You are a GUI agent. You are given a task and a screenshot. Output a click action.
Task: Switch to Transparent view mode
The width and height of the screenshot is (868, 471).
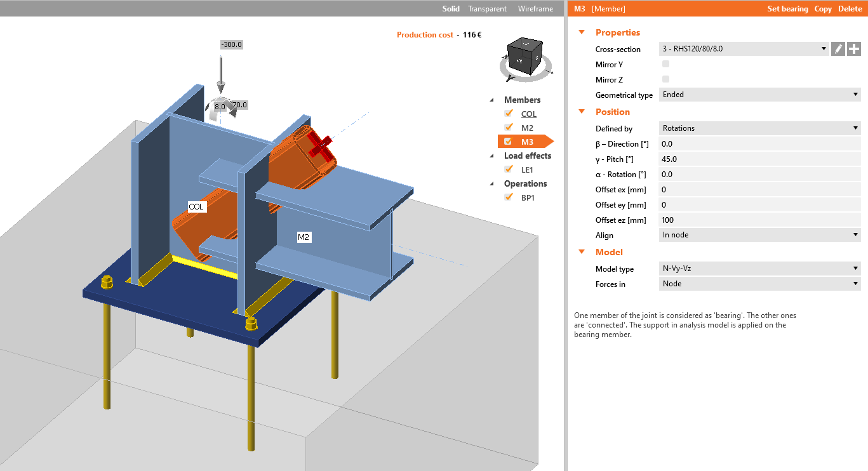coord(487,9)
